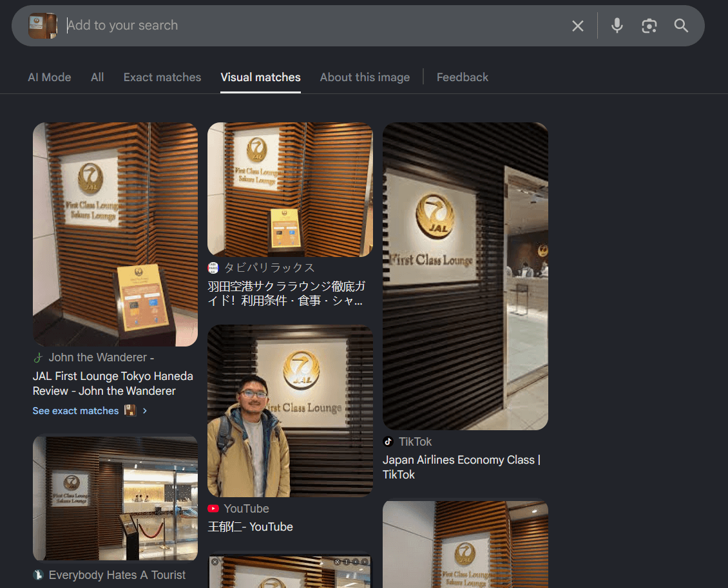
Task: Click the 'TikTok' source name text
Action: pos(415,442)
